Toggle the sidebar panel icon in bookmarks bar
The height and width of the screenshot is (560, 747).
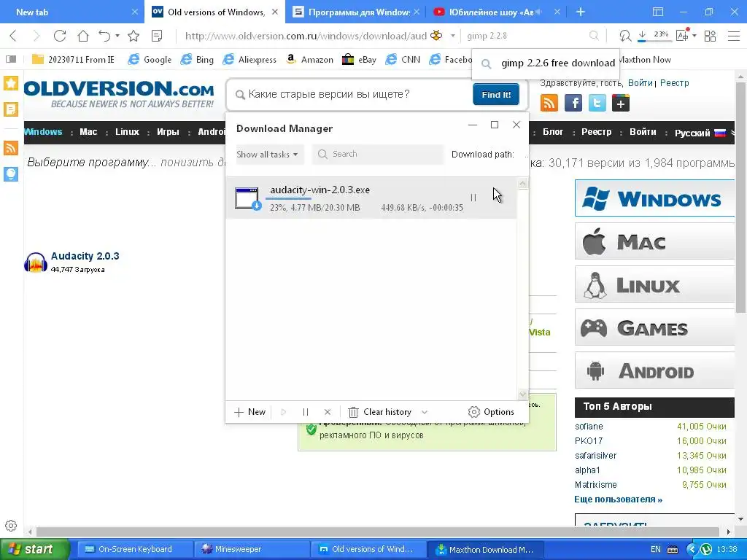point(11,59)
